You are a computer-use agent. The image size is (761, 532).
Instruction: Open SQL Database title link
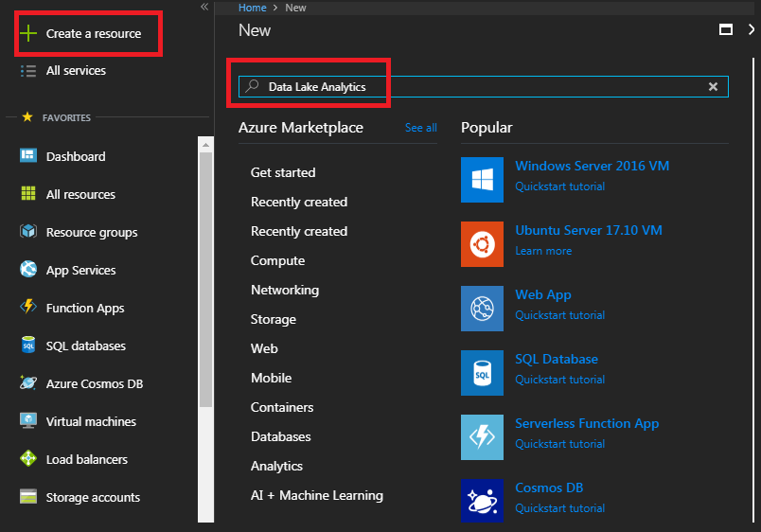pos(557,359)
